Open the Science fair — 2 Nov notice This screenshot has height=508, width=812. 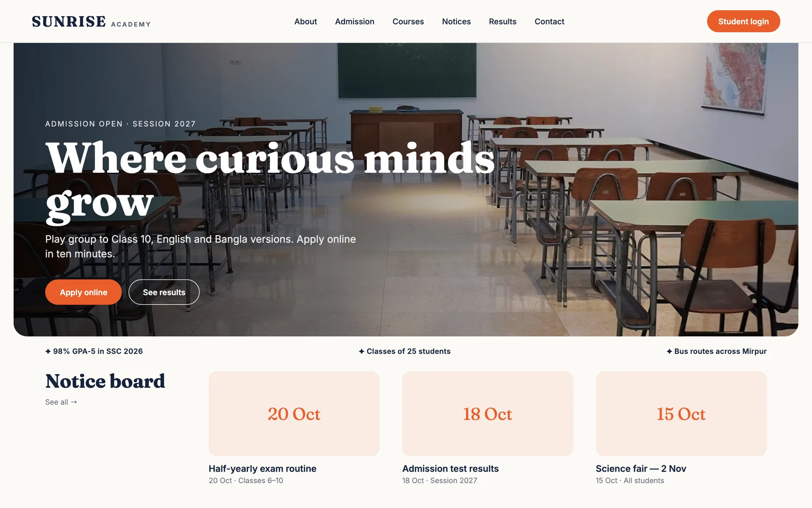(641, 469)
